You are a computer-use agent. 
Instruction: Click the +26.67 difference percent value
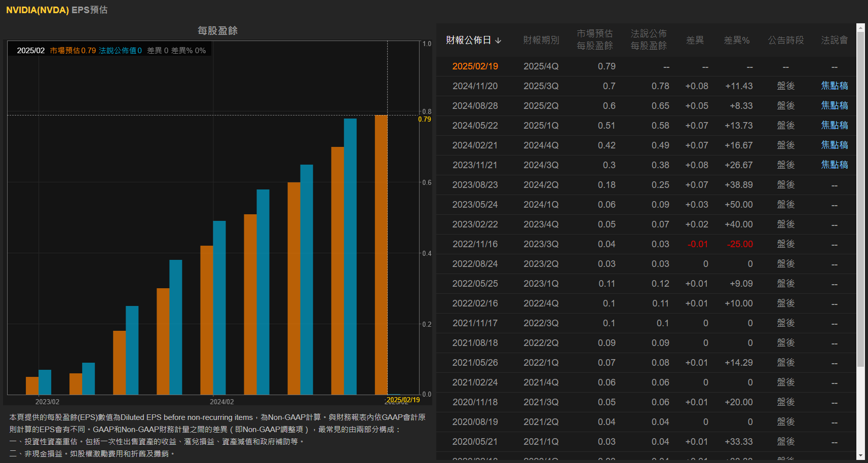[x=739, y=165]
